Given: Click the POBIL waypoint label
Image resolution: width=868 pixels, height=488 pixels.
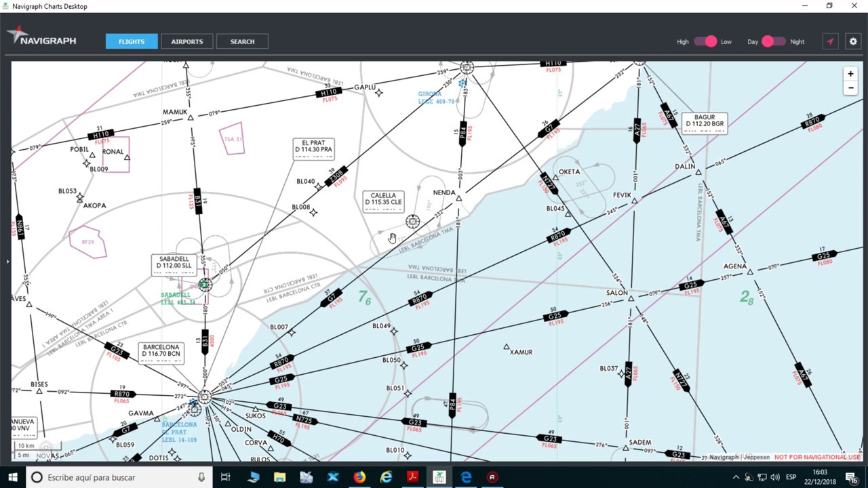Looking at the screenshot, I should [80, 150].
